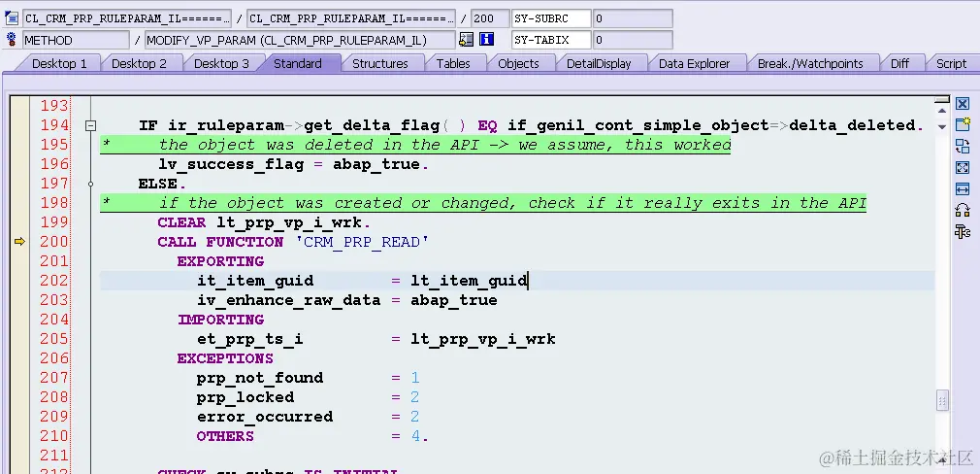Click the SY-SUBRC value field showing 0

click(633, 18)
